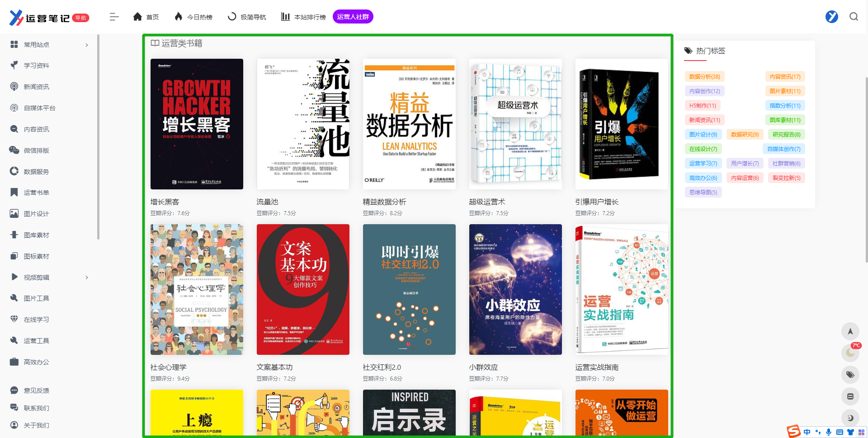Click the blue user avatar icon
The image size is (868, 438).
(x=831, y=17)
